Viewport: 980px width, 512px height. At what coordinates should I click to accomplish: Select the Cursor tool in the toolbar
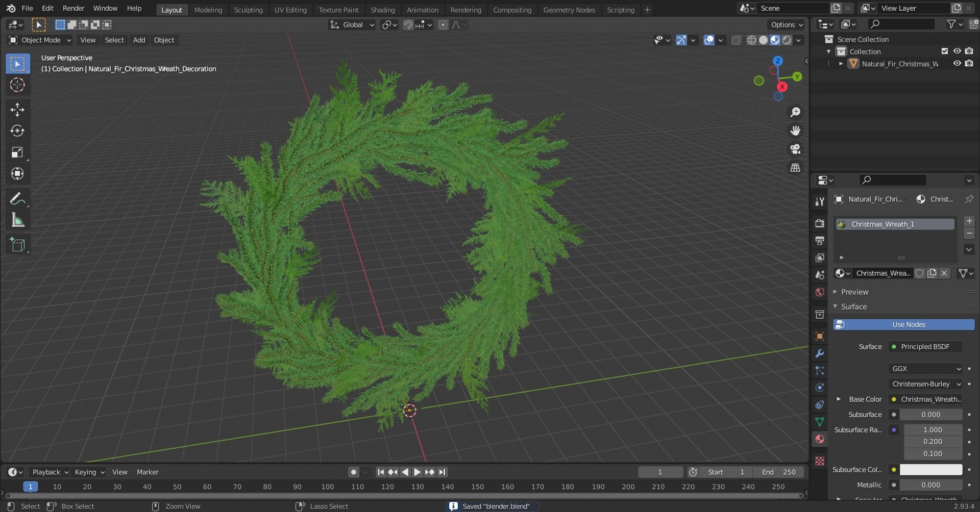coord(17,85)
